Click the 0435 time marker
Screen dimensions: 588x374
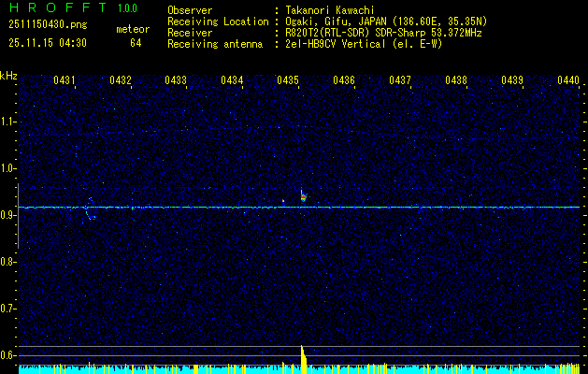[288, 80]
